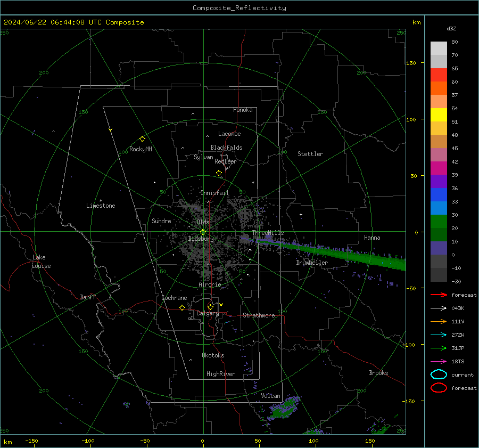This screenshot has width=479, height=448.
Task: Select the slate-purple 10–0 dBZ swatch
Action: point(439,248)
